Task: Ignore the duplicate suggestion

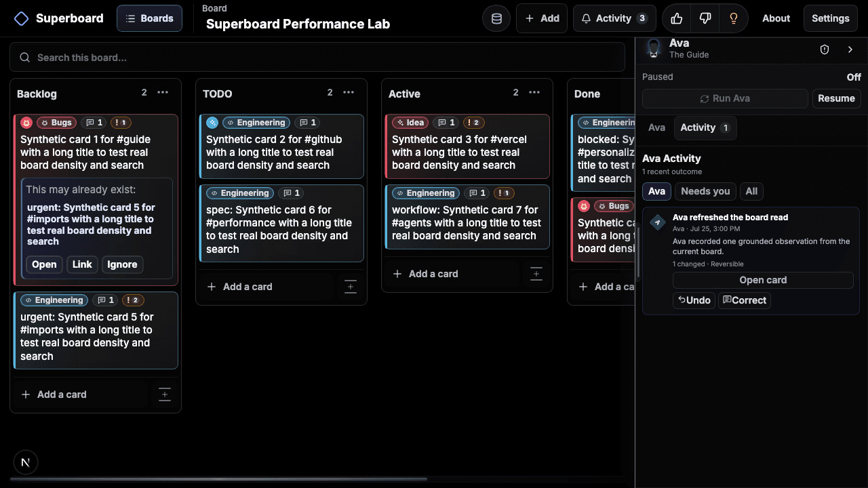Action: [122, 264]
